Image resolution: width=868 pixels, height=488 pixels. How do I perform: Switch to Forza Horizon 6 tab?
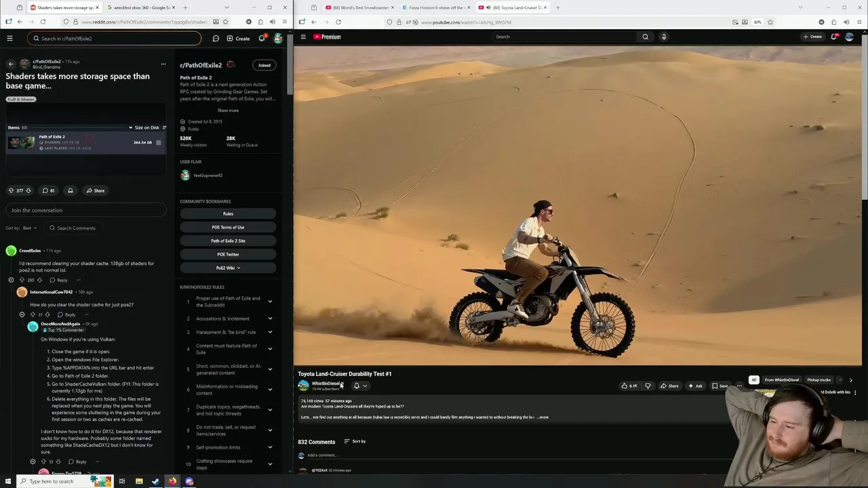click(435, 7)
